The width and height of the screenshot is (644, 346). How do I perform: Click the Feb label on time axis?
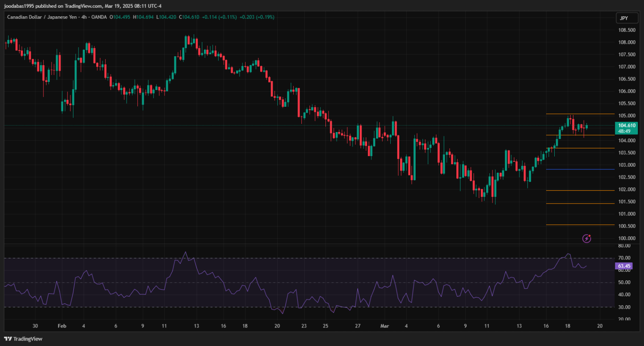[61, 326]
